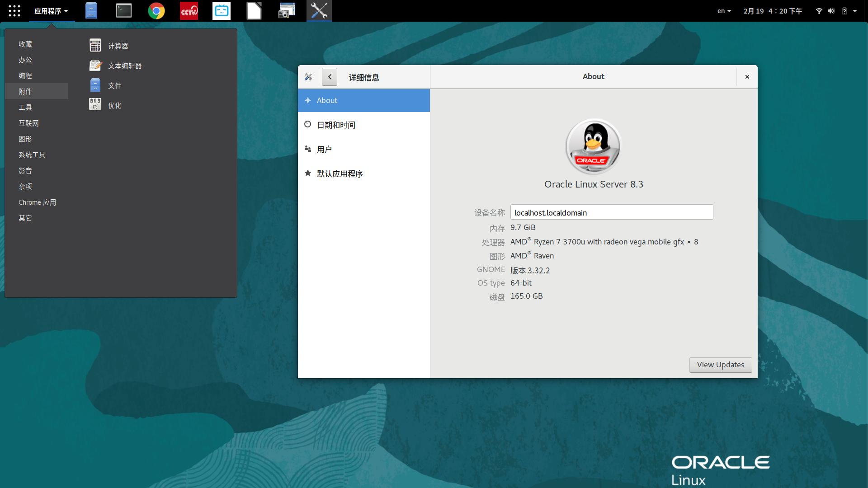
Task: Select the 工具 category
Action: pyautogui.click(x=37, y=107)
